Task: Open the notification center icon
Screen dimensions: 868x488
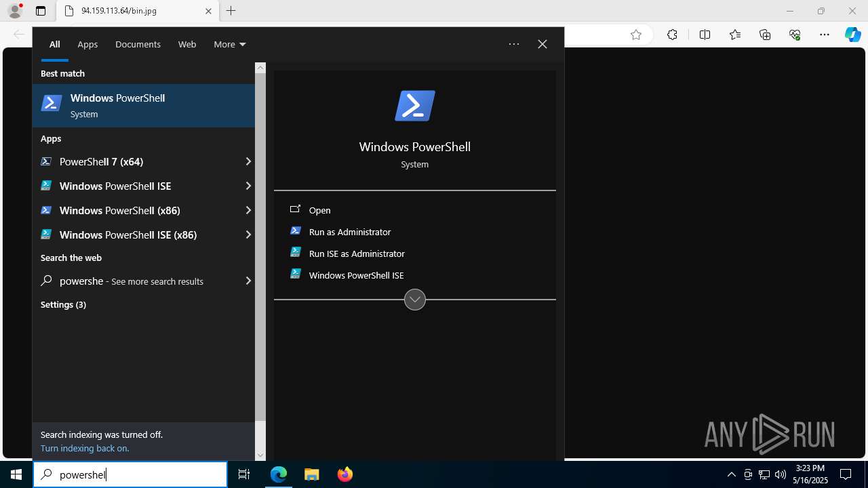Action: point(846,474)
